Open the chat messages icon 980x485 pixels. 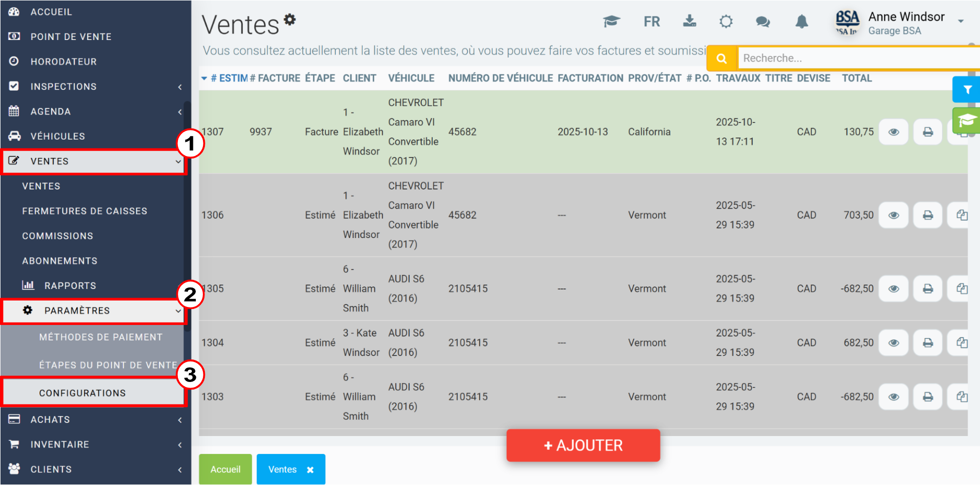[763, 21]
